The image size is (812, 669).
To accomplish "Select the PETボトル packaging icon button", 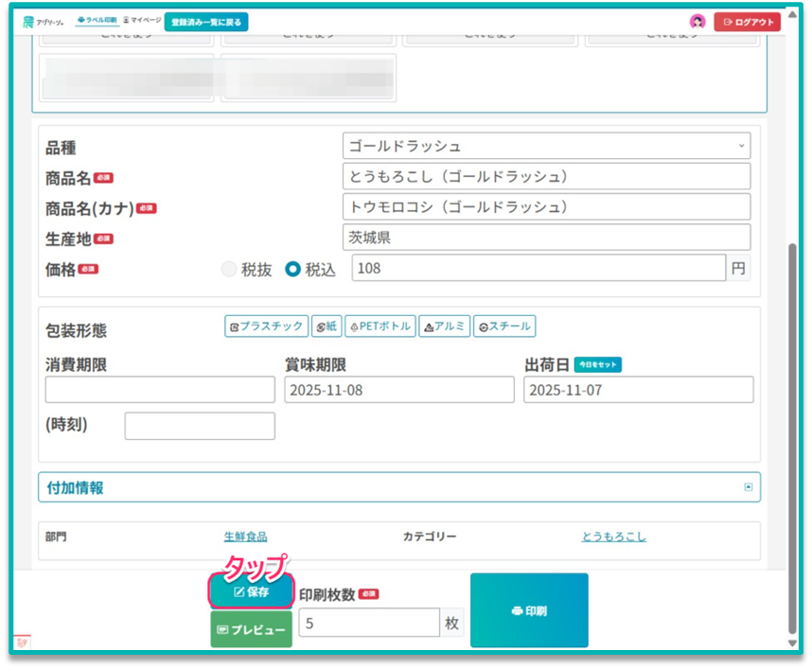I will pos(380,326).
